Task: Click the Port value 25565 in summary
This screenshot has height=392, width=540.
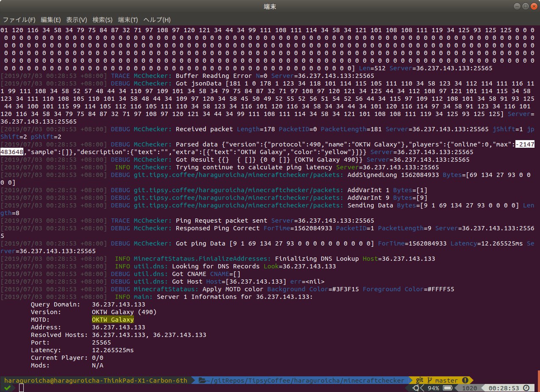Action: pos(101,342)
